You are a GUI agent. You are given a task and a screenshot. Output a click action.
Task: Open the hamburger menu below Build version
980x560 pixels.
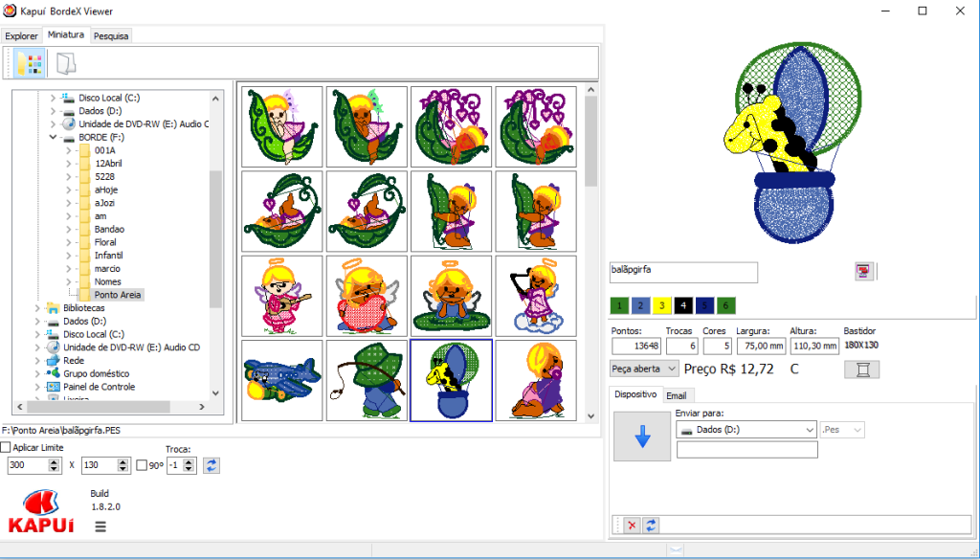tap(100, 526)
